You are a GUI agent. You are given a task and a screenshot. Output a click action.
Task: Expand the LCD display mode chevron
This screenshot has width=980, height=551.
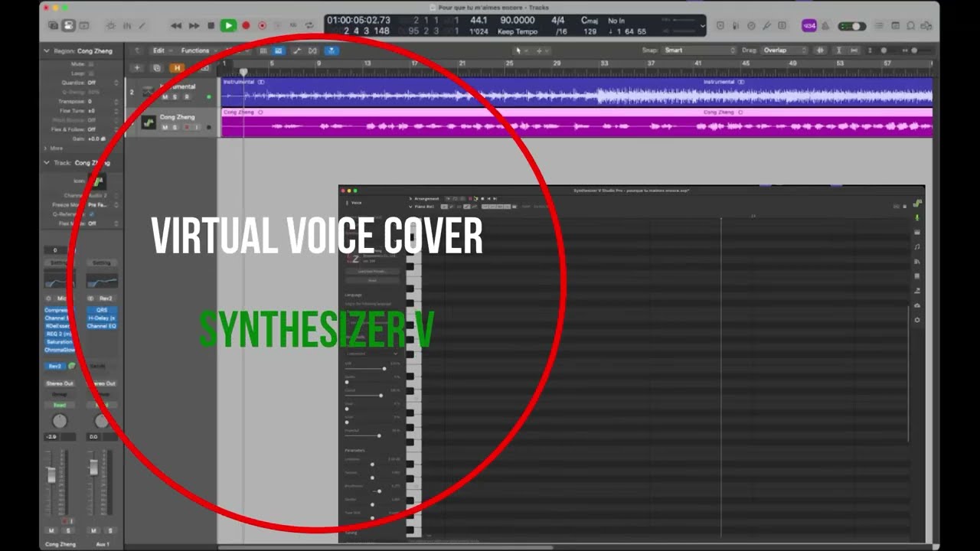[x=702, y=25]
